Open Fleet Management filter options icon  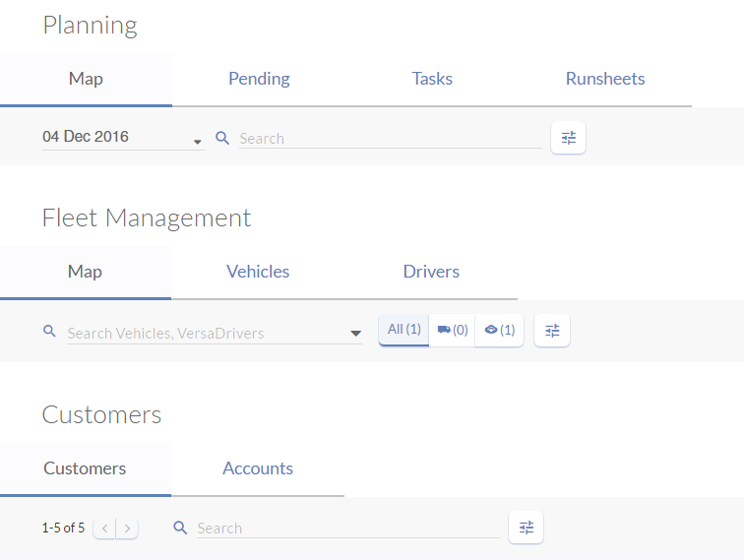click(x=552, y=331)
